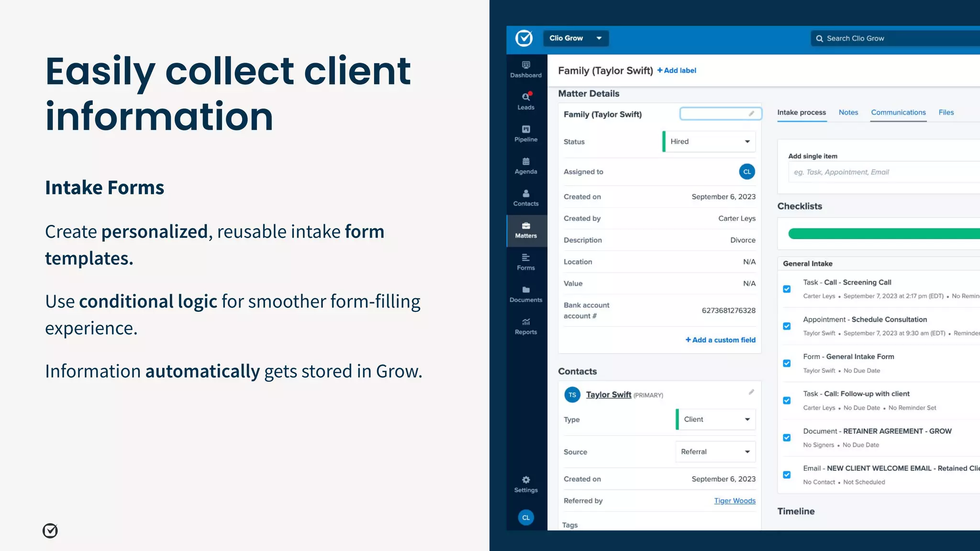Go to Pipeline in the sidebar
The width and height of the screenshot is (980, 551).
pyautogui.click(x=526, y=133)
